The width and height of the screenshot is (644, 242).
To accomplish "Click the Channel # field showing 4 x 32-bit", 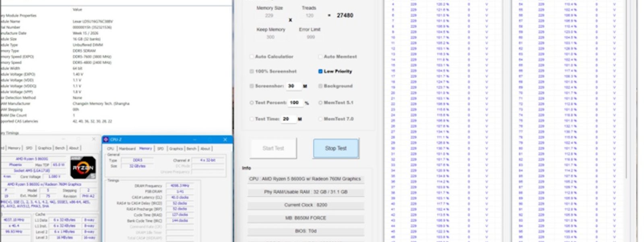I will click(x=208, y=160).
